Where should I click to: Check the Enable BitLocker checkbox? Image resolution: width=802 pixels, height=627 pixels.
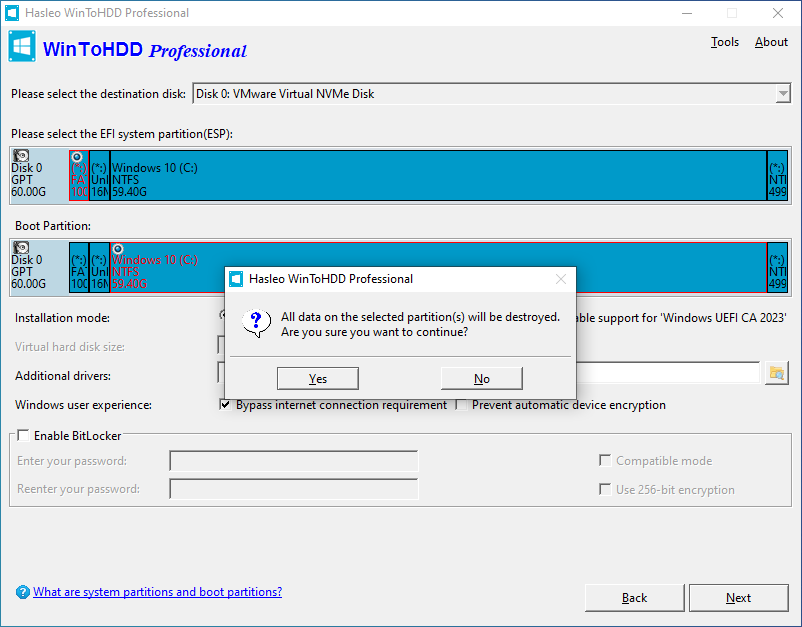pos(24,436)
